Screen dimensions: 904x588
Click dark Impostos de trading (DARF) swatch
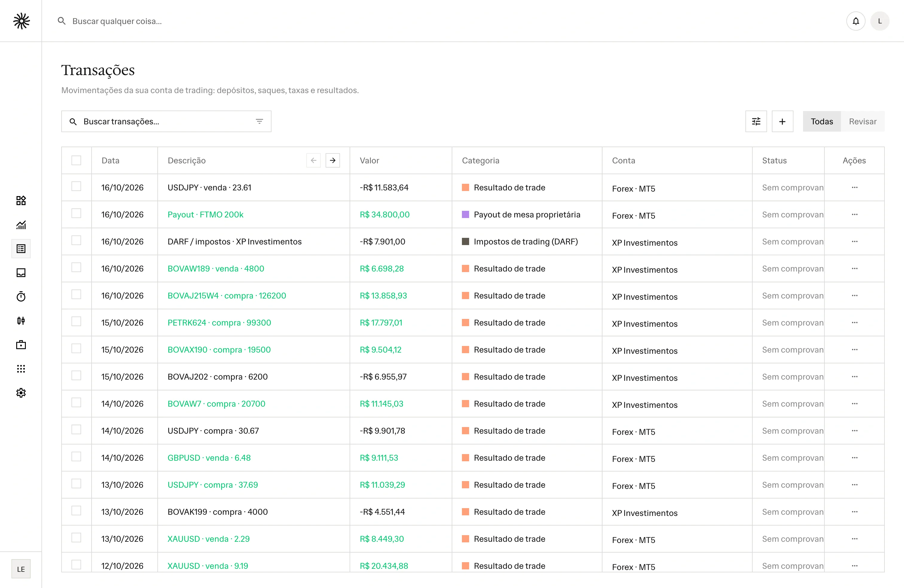pos(465,241)
